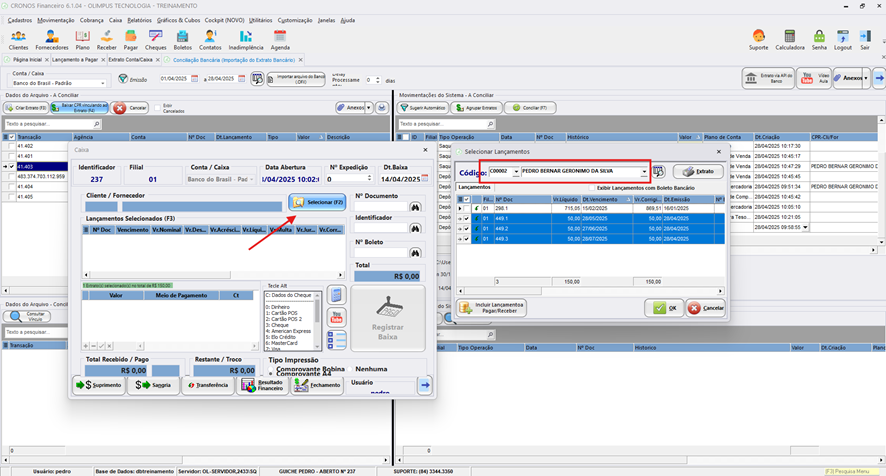The height and width of the screenshot is (476, 886).
Task: Expand the Anexos dropdown arrow at top right
Action: click(x=866, y=78)
